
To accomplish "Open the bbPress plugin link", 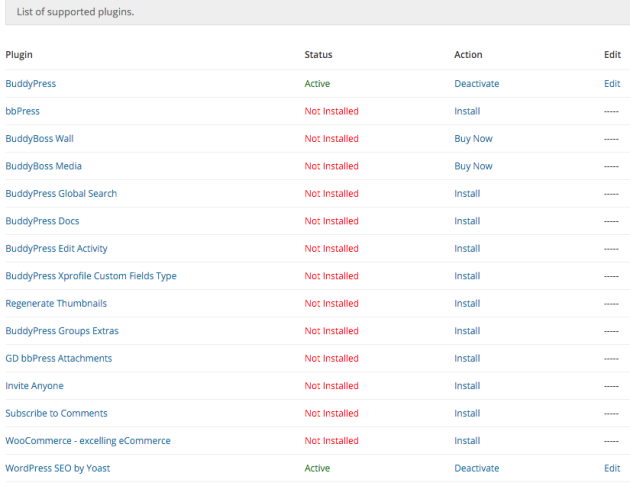I will tap(22, 111).
